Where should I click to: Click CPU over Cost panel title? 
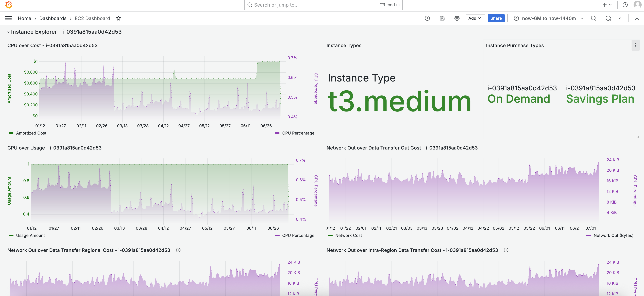tap(53, 45)
